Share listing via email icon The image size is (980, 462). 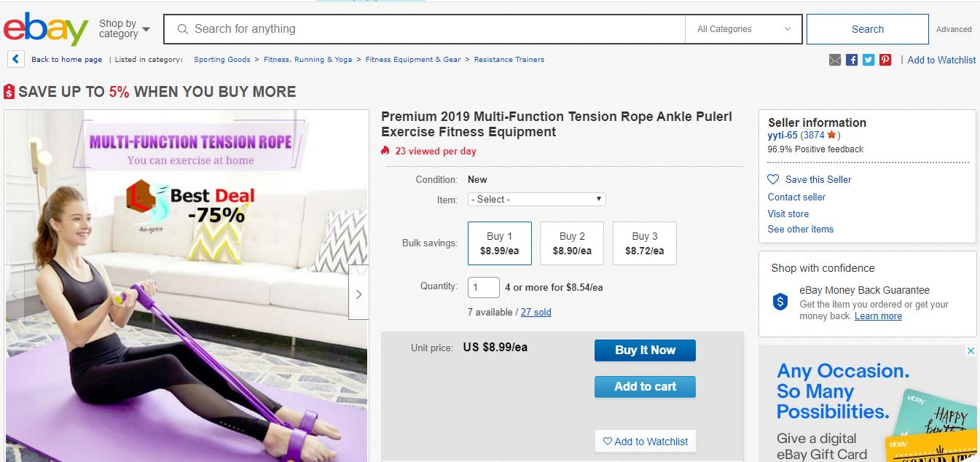[835, 60]
